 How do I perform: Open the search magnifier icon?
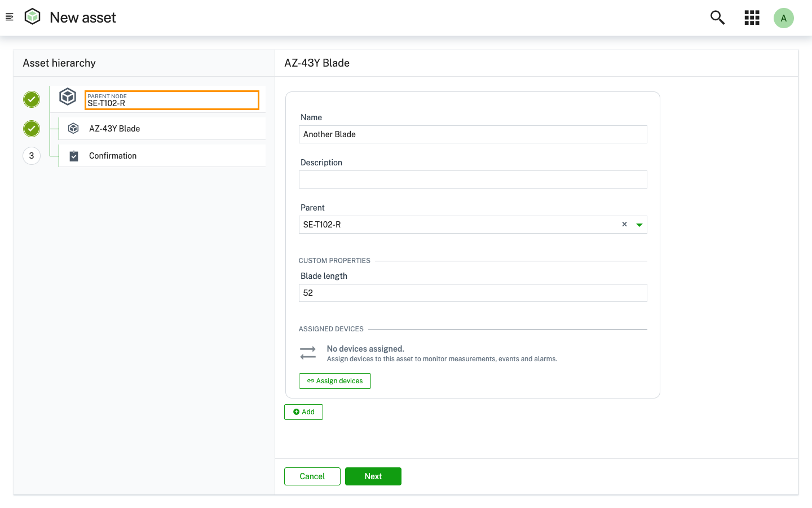(717, 17)
